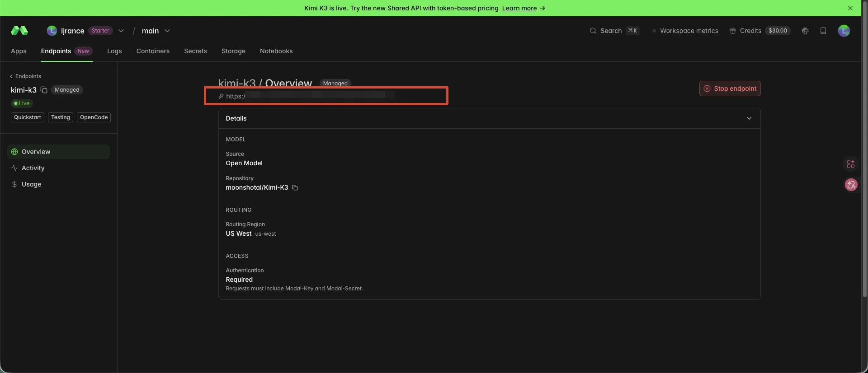Click the Activity pulse icon
The height and width of the screenshot is (373, 868).
click(x=14, y=168)
